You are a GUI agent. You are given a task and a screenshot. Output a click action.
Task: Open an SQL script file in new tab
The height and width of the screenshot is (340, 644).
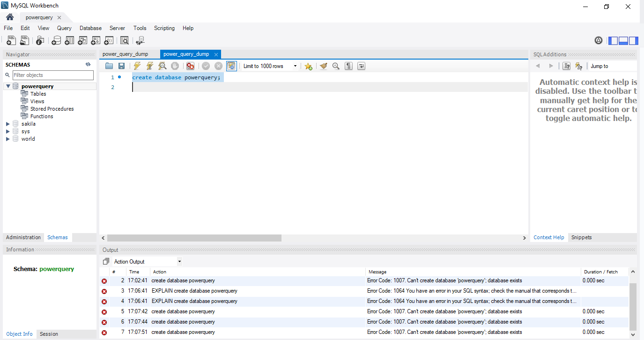[x=24, y=41]
